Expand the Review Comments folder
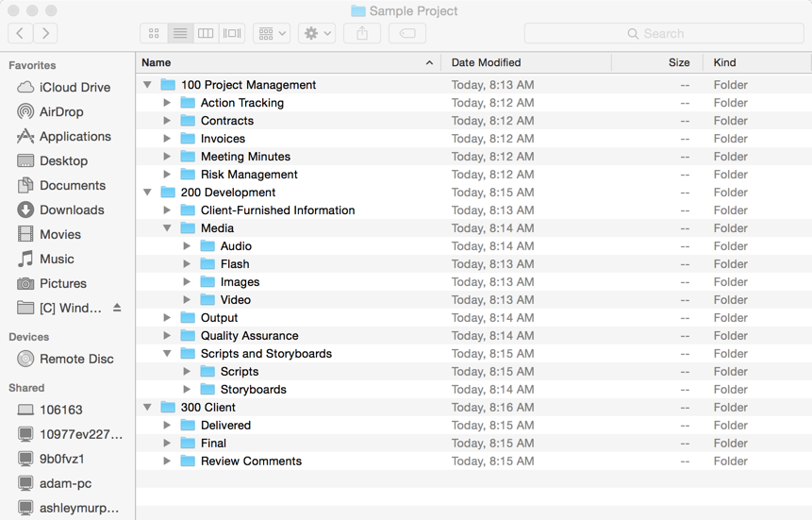The width and height of the screenshot is (812, 520). [167, 461]
